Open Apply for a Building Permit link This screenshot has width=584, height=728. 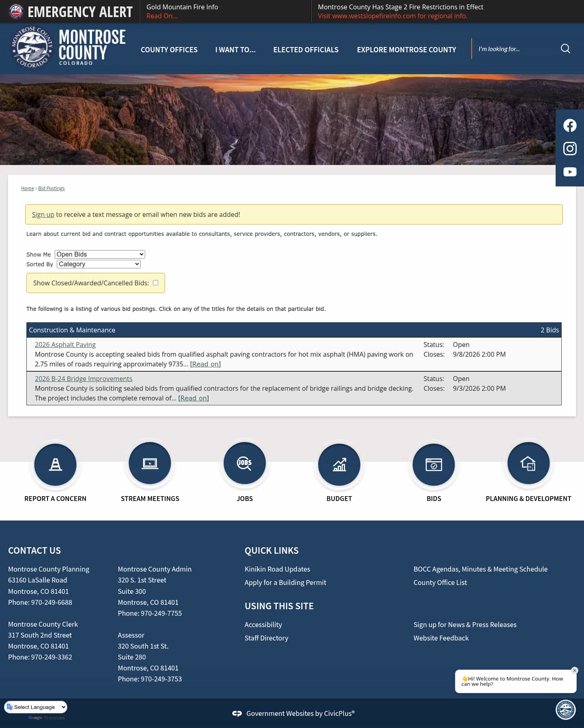pos(285,582)
